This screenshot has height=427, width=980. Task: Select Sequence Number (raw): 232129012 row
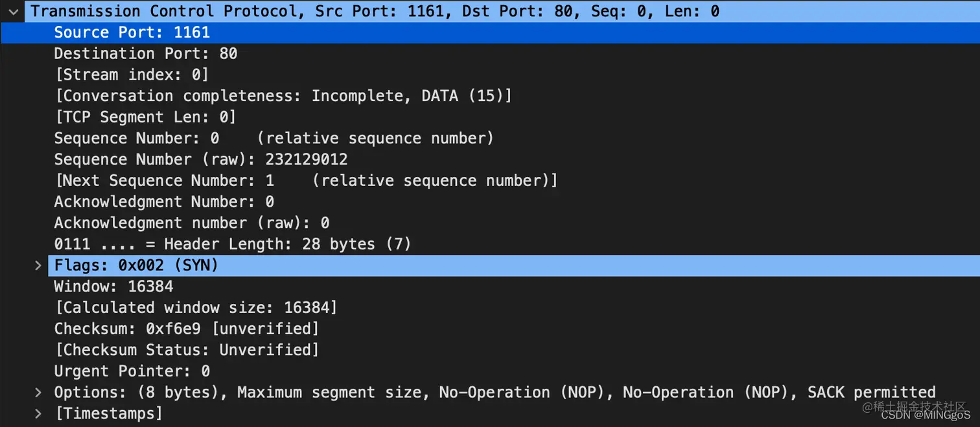coord(490,159)
